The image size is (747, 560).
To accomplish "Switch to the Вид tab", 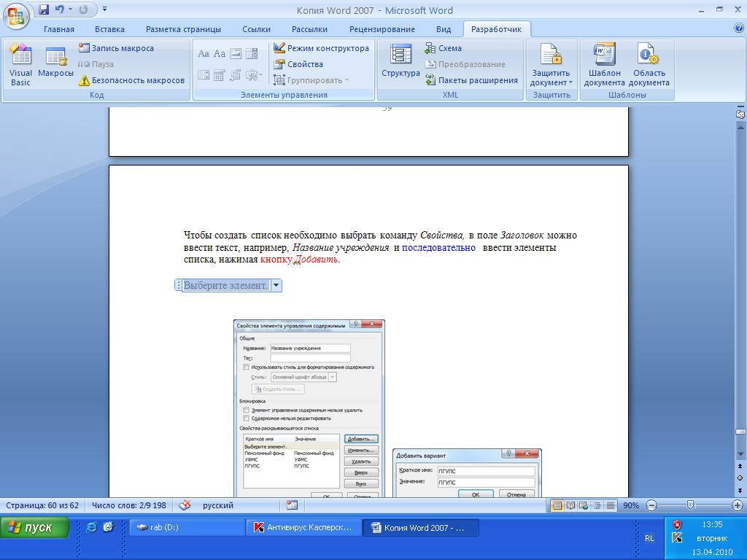I will point(444,29).
